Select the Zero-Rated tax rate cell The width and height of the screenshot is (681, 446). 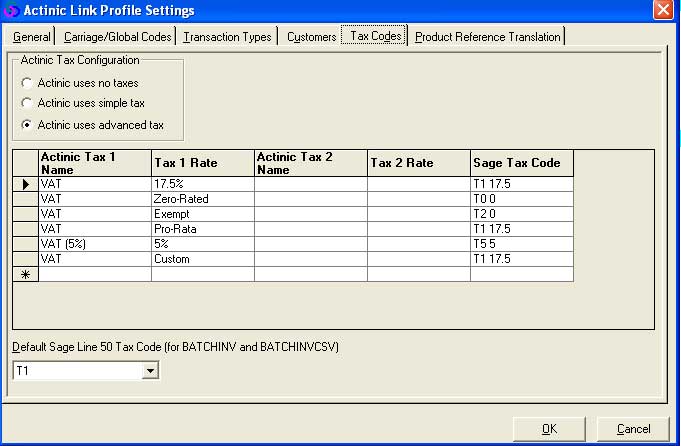click(202, 199)
